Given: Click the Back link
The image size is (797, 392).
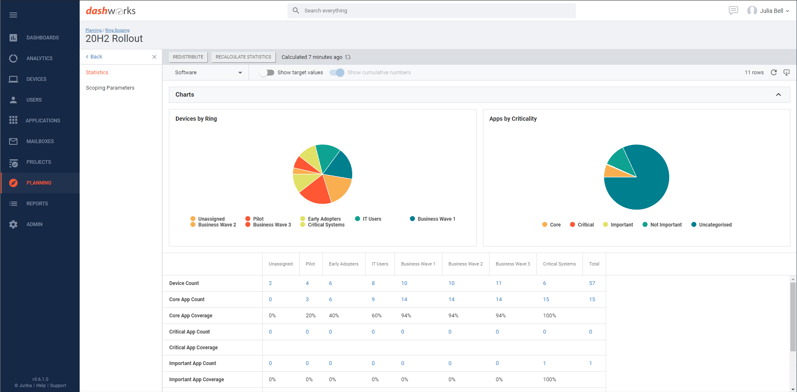Looking at the screenshot, I should [94, 57].
